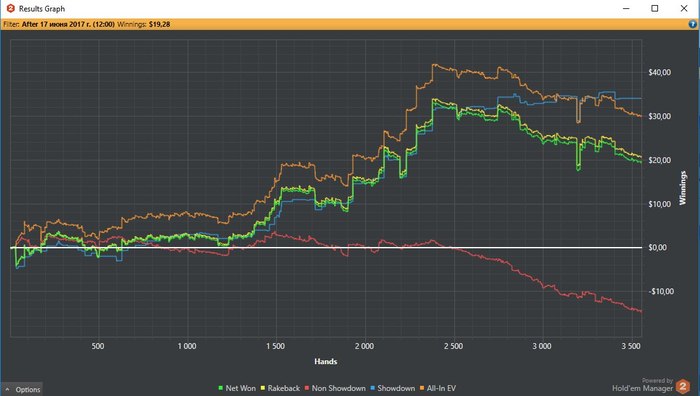
Task: Click the Winnings: $19,28 text
Action: coord(143,25)
